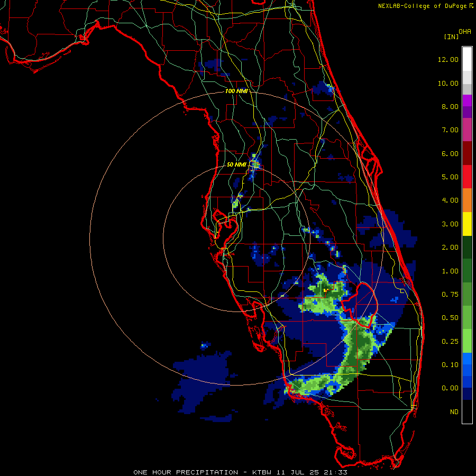
Task: Click the 5.00 legend value
Action: pos(450,177)
